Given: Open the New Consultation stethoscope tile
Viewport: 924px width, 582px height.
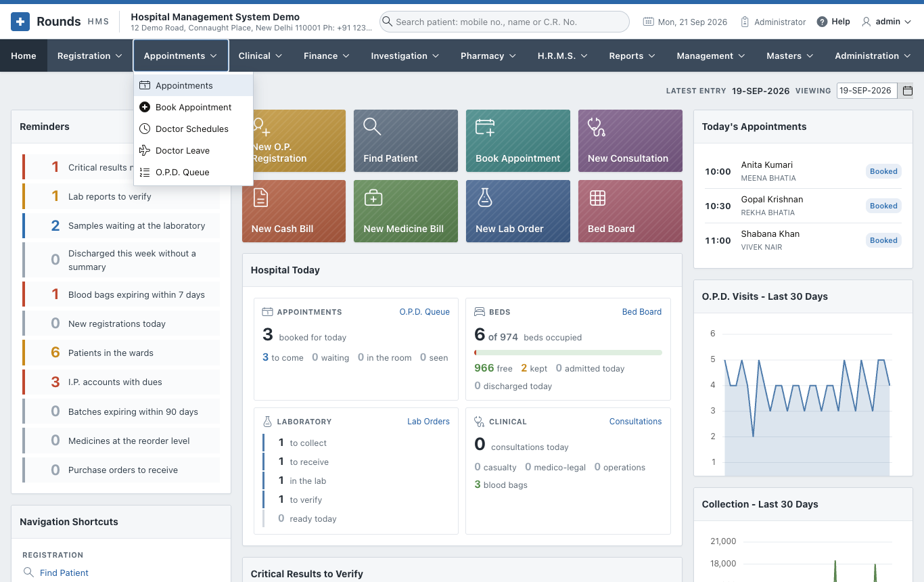Looking at the screenshot, I should 630,141.
